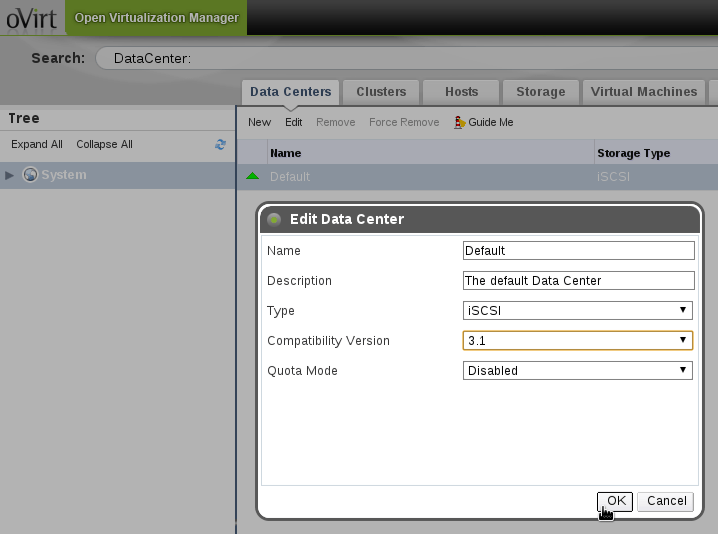The height and width of the screenshot is (534, 718).
Task: Open the Type dropdown
Action: pos(578,311)
